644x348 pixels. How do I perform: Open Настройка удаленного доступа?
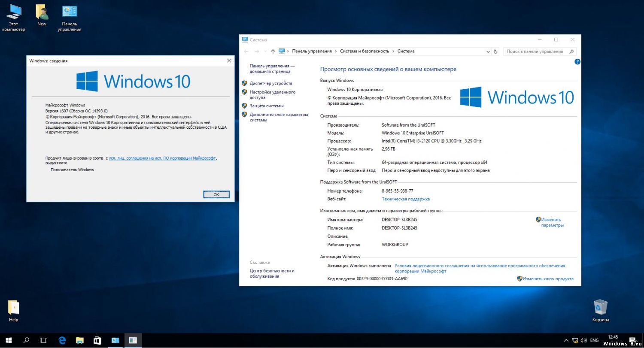click(272, 95)
